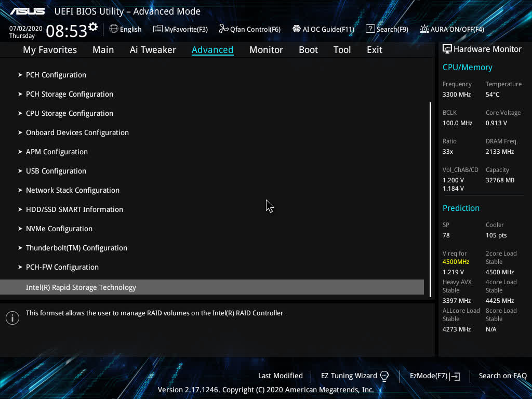Switch to the Monitor tab
Screen dimensions: 532x399
[266, 50]
